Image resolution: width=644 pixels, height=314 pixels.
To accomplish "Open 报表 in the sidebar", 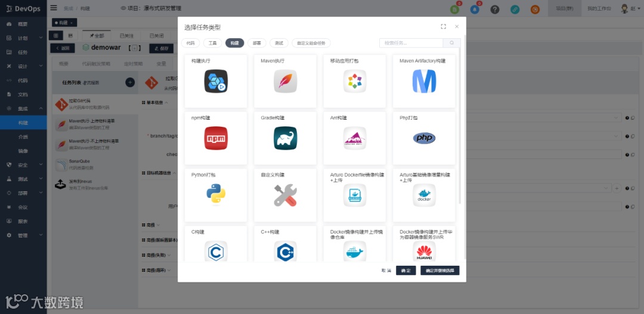I will coord(23,221).
